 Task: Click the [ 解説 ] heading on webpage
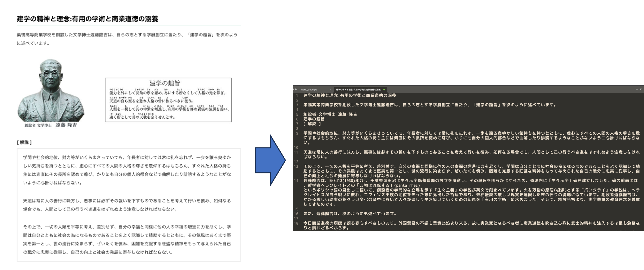(x=24, y=142)
